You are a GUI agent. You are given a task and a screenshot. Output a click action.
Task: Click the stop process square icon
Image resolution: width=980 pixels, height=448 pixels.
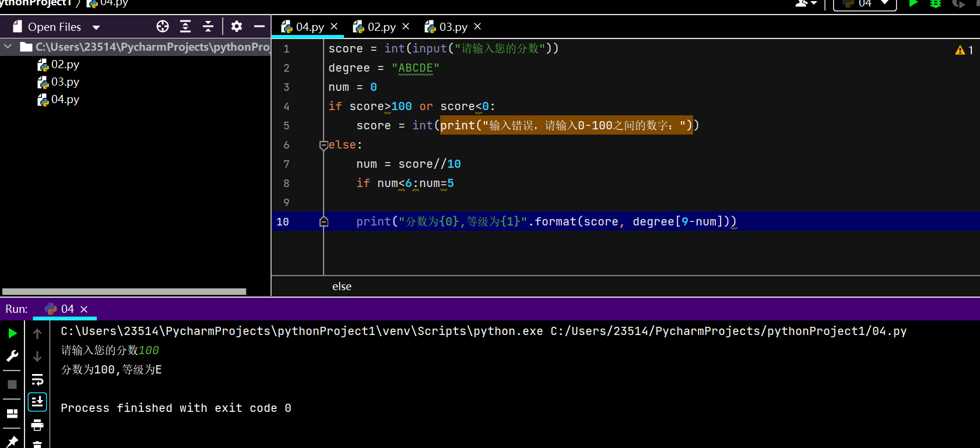click(x=12, y=384)
